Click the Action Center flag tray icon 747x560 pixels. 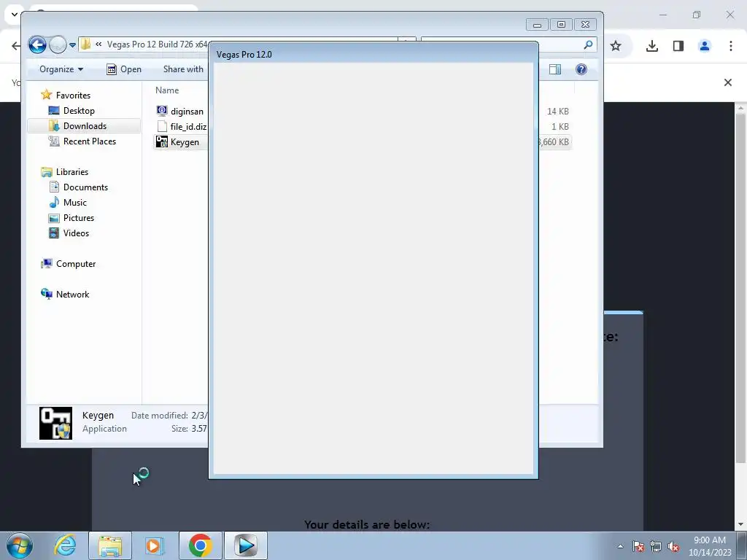[638, 546]
